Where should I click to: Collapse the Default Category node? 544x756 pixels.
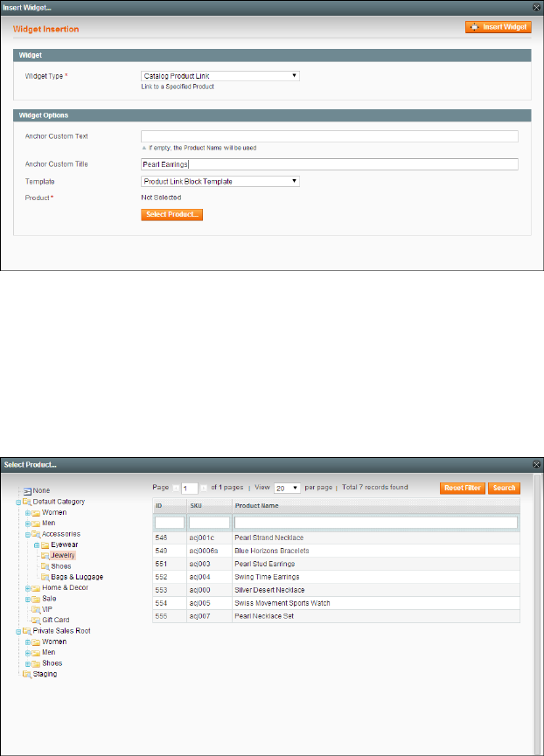[18, 502]
